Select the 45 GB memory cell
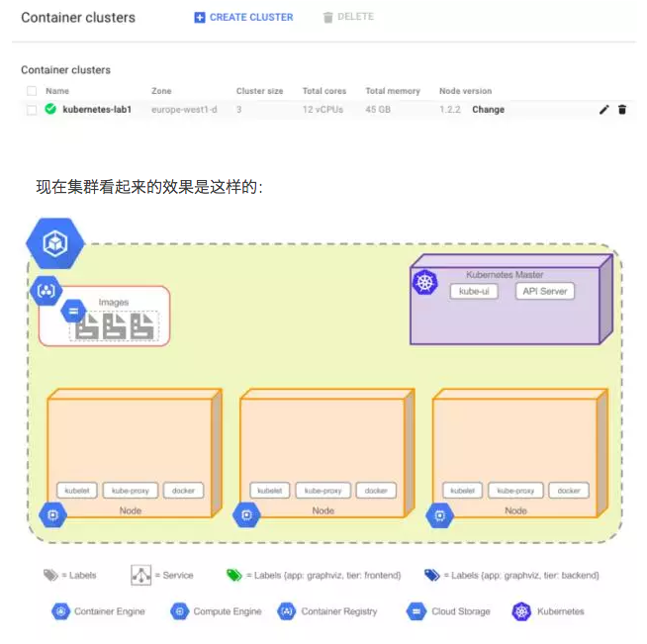 [378, 110]
